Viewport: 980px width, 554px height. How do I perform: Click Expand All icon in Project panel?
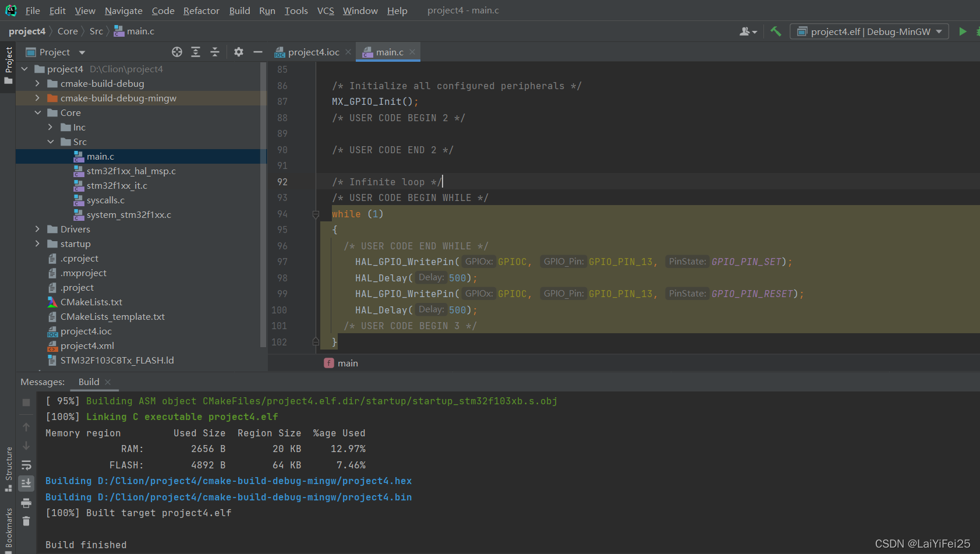click(196, 52)
